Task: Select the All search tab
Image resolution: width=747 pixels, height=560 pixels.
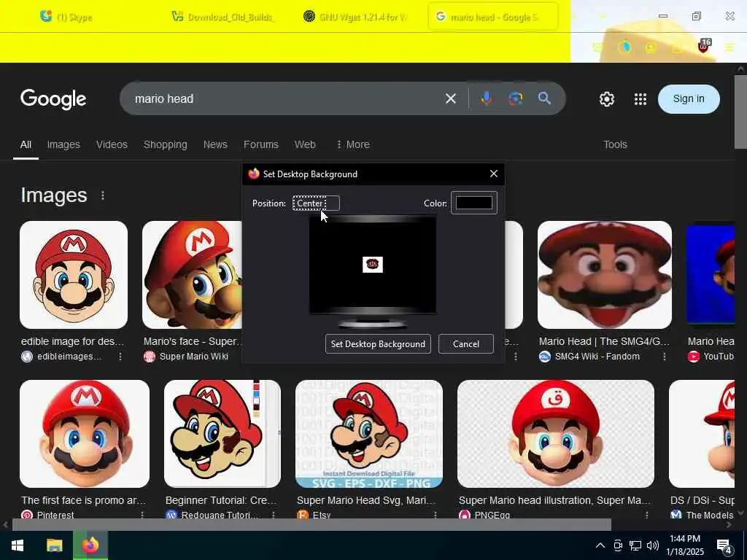Action: (x=26, y=144)
